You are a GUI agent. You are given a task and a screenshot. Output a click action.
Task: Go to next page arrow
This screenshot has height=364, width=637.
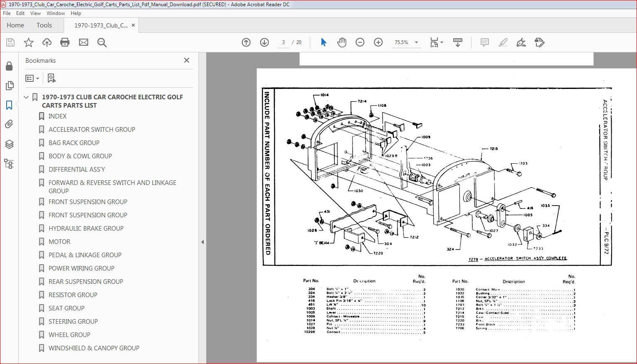264,42
